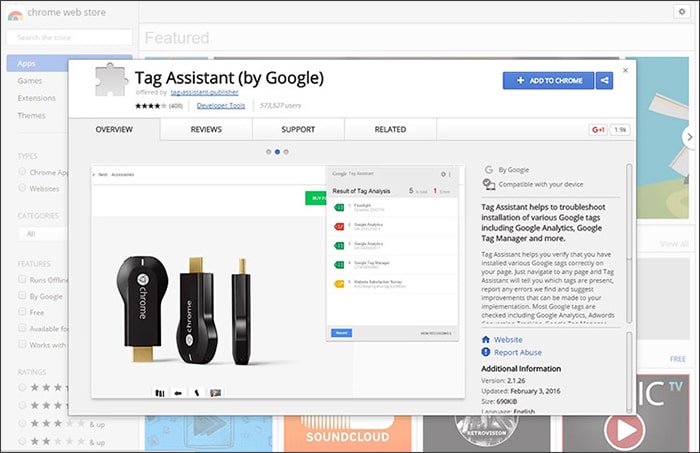The height and width of the screenshot is (453, 700).
Task: Click the star rating of the extension
Action: 151,106
